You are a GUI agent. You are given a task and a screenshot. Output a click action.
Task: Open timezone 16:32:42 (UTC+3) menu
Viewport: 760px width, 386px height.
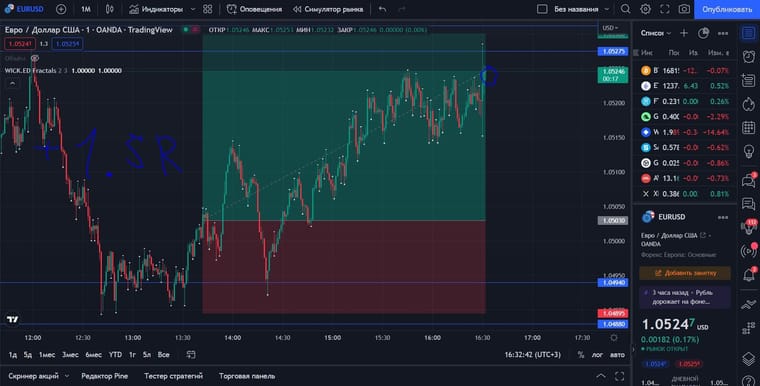(x=532, y=354)
